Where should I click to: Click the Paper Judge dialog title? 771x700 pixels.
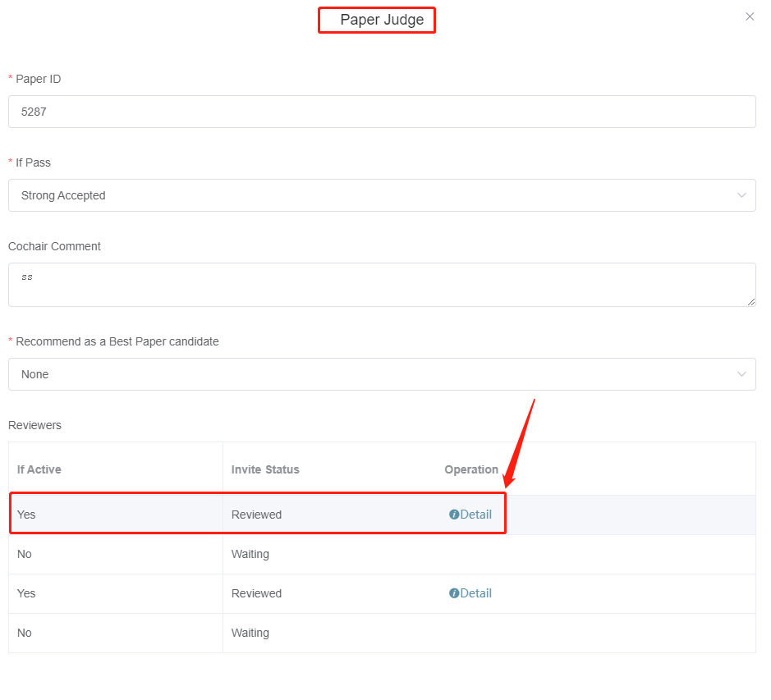coord(382,20)
